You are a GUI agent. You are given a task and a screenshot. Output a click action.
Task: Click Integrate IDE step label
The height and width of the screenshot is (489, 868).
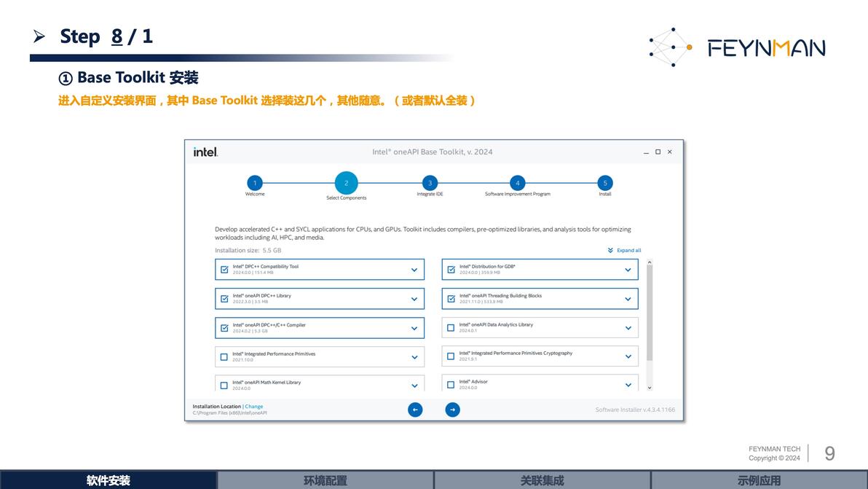(x=430, y=194)
